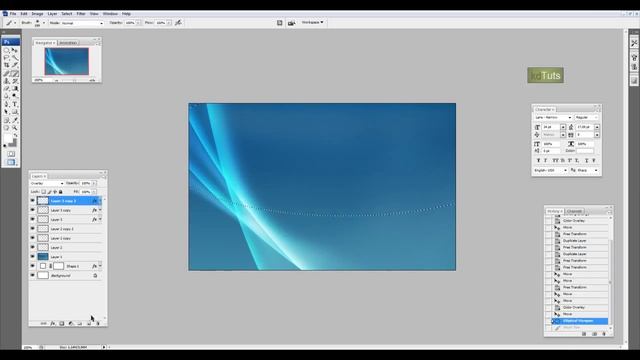
Task: Add a layer mask from the Layers panel footer
Action: point(62,324)
